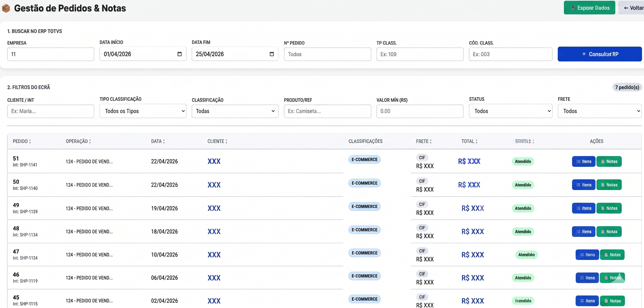
Task: Open the Data Início calendar picker icon
Action: pyautogui.click(x=179, y=54)
